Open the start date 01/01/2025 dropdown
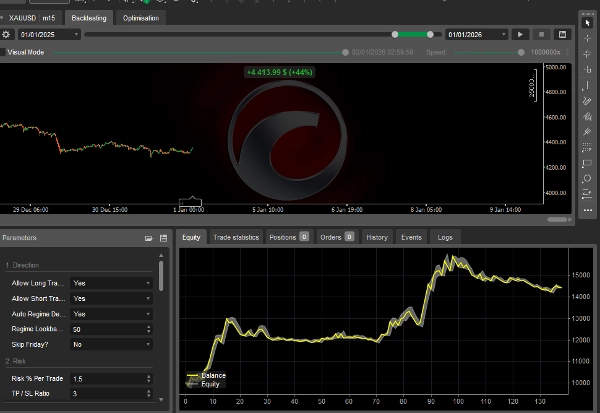The height and width of the screenshot is (413, 600). (49, 34)
